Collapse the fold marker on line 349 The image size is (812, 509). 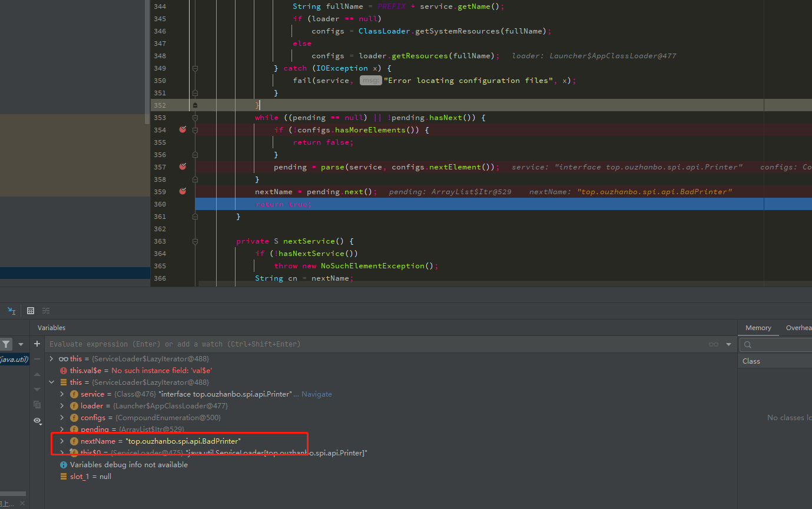click(x=195, y=68)
